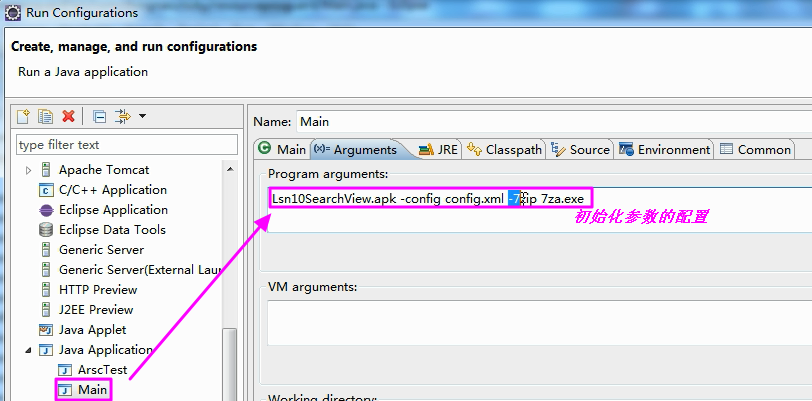The width and height of the screenshot is (812, 401).
Task: Select HTTP Preview in the tree
Action: click(x=98, y=290)
